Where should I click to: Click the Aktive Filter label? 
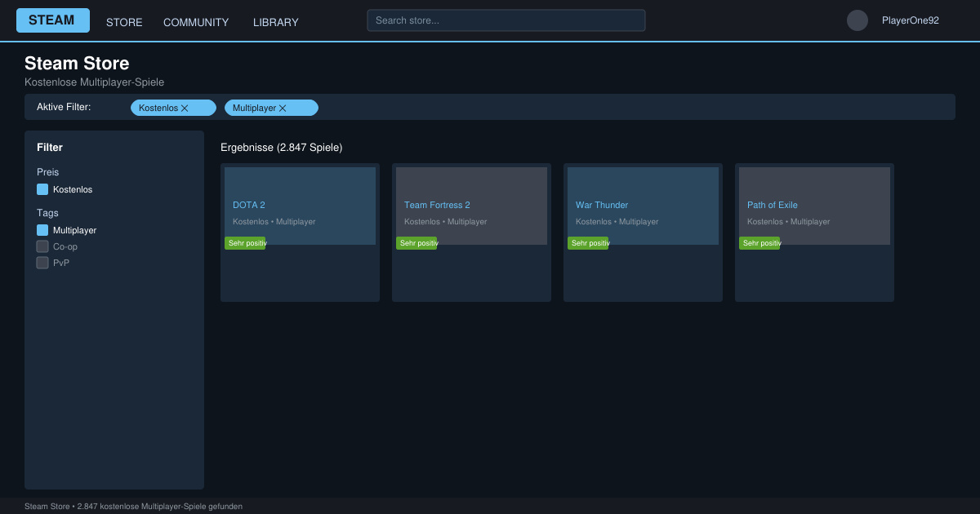64,107
